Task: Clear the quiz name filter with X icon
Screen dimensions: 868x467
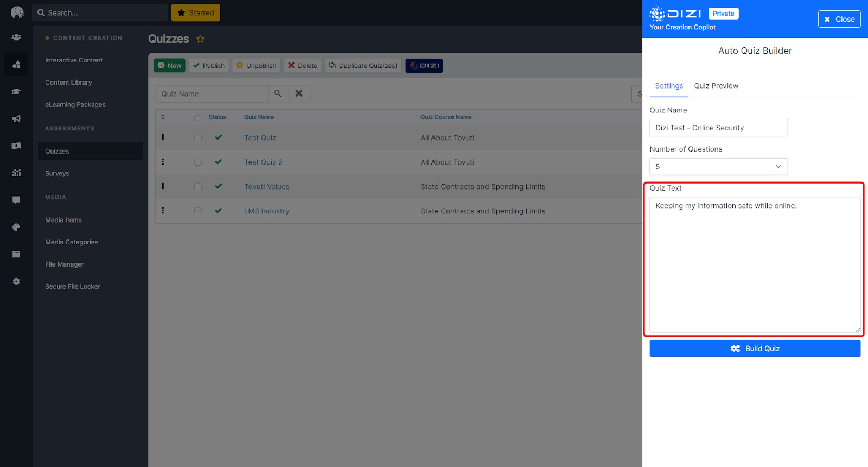Action: pos(299,93)
